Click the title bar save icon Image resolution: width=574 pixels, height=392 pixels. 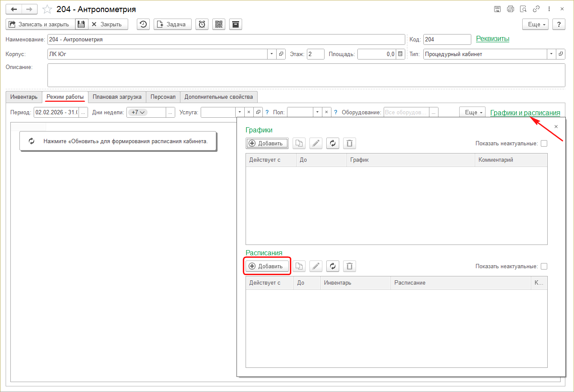pyautogui.click(x=497, y=9)
